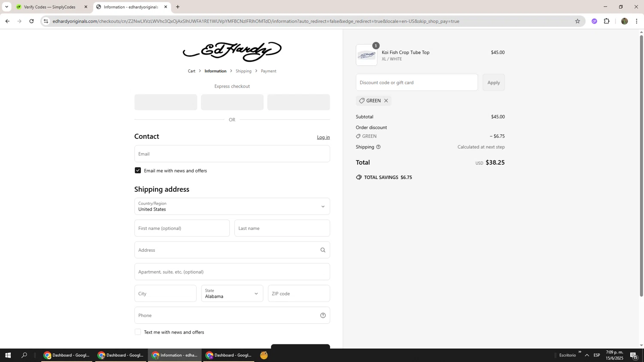
Task: Click the Log in link
Action: click(x=323, y=137)
